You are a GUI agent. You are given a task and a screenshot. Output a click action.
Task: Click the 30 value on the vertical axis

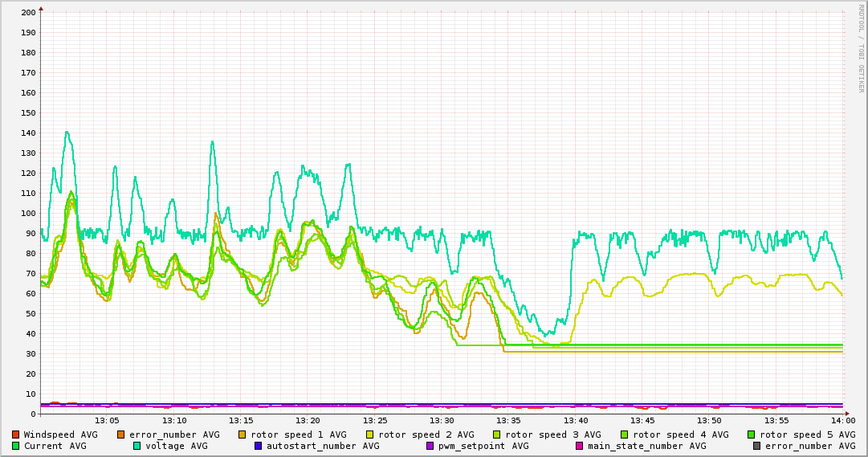pos(31,354)
